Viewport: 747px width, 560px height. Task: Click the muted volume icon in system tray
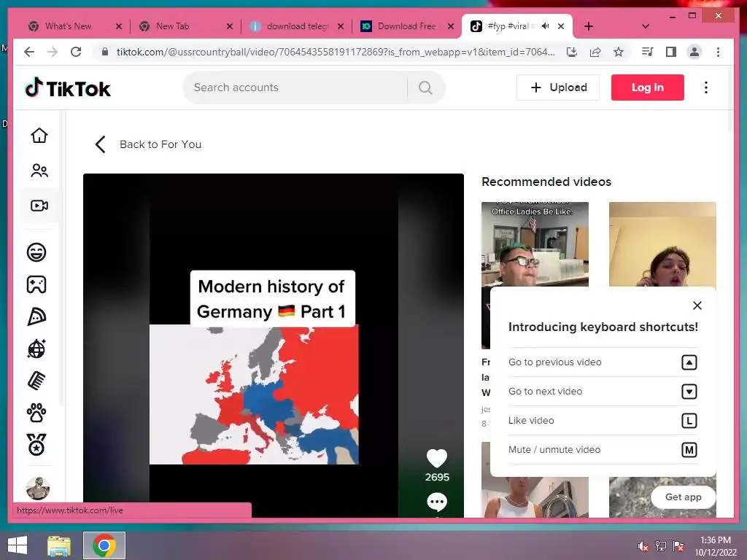pyautogui.click(x=643, y=546)
